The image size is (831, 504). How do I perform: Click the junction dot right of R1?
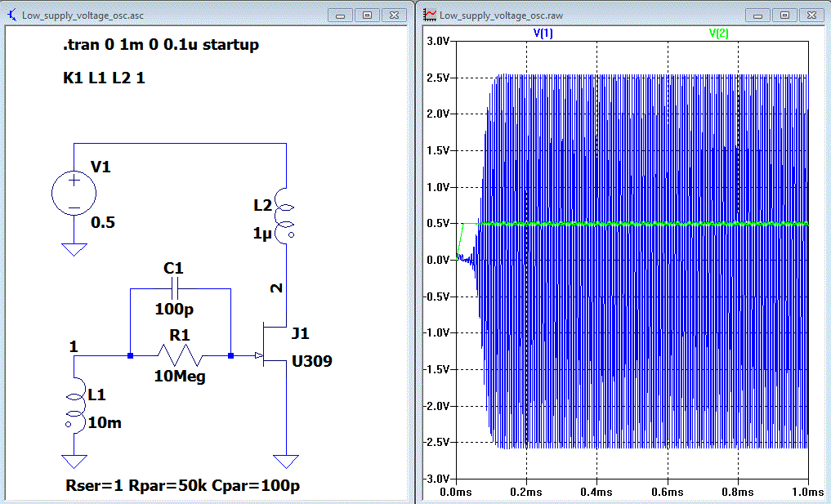[230, 355]
